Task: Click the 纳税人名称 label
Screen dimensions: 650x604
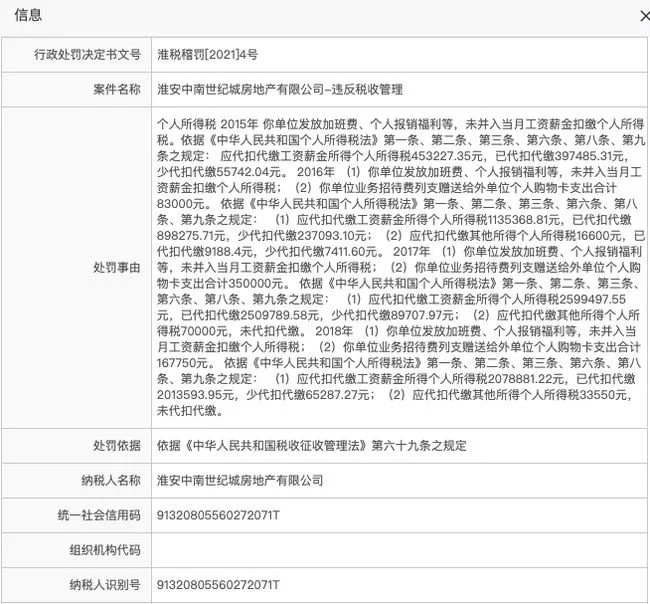Action: pos(111,480)
